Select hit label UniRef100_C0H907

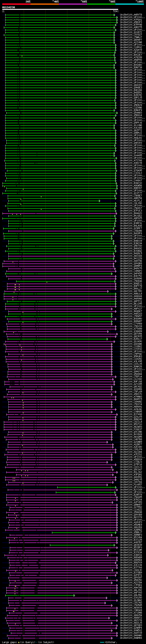point(131,180)
